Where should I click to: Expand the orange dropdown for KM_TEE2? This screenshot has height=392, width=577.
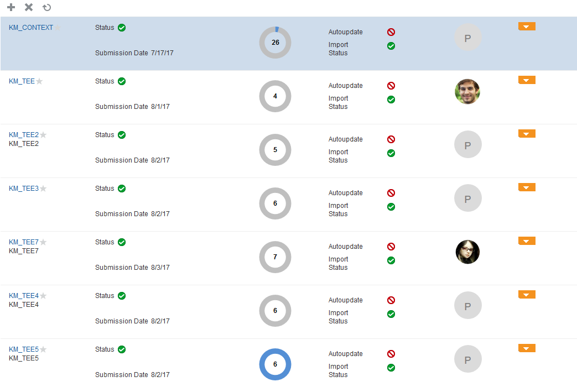(527, 134)
